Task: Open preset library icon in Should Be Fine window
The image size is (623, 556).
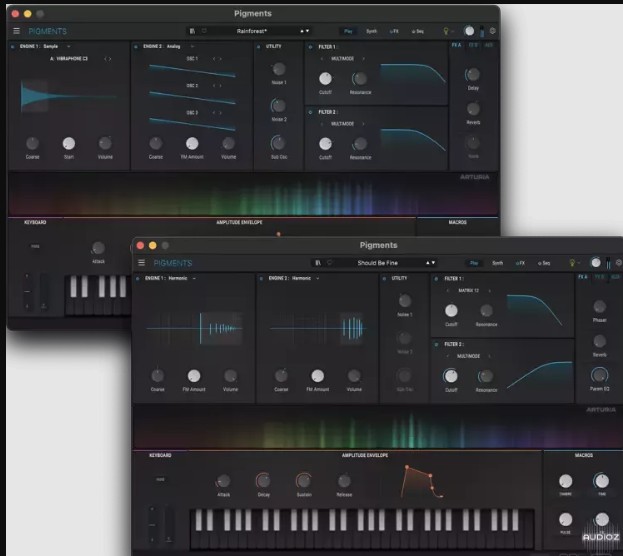Action: 318,263
